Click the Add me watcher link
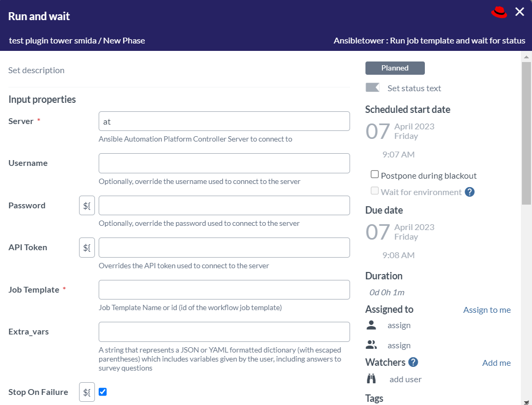The width and height of the screenshot is (532, 405). pos(496,363)
